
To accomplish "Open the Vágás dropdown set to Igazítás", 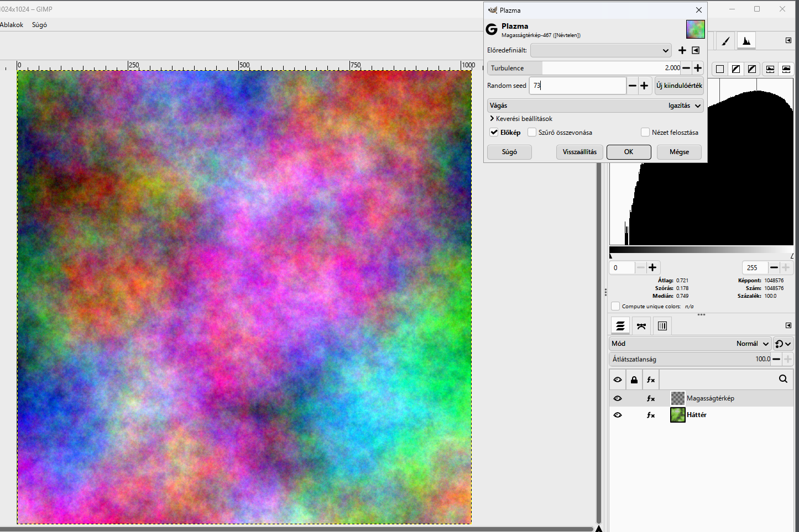I will 596,106.
